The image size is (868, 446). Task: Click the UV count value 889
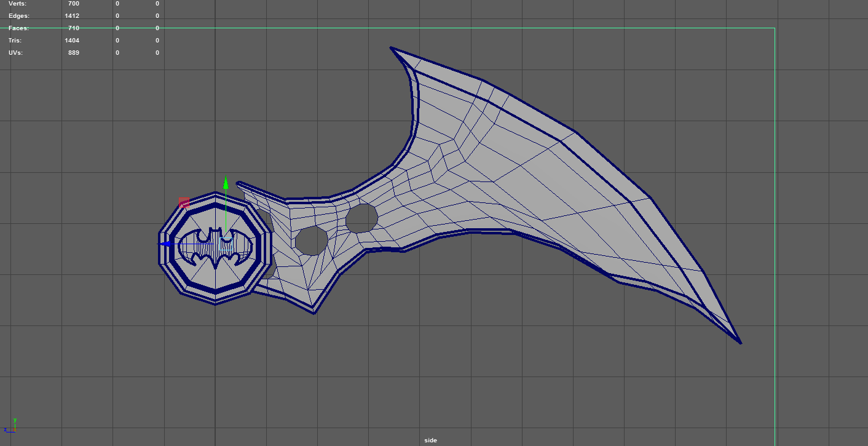(x=74, y=53)
